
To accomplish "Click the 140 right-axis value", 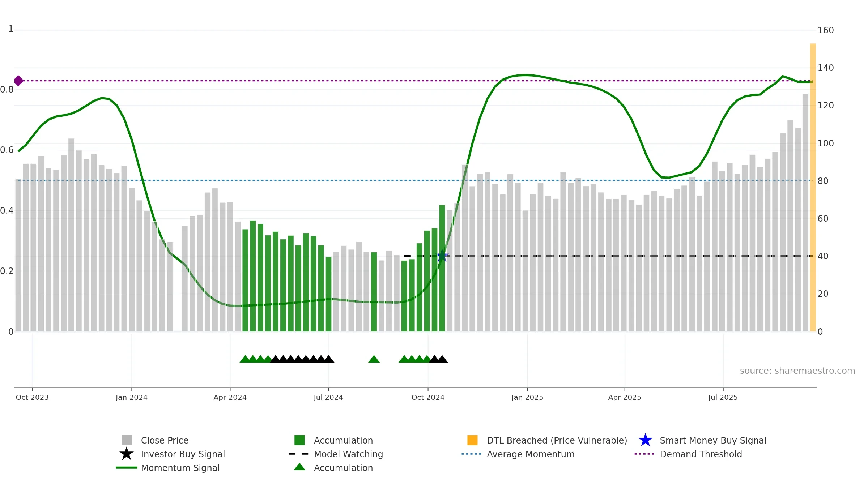I will 826,68.
